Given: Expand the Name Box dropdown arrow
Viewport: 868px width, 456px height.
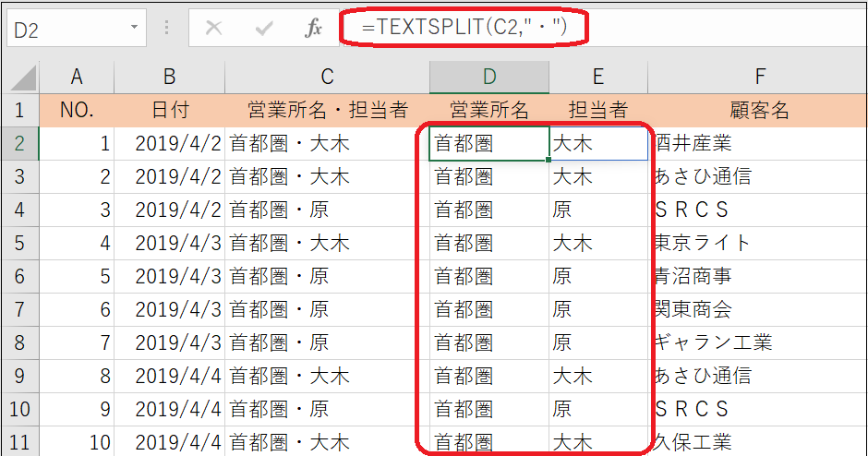Looking at the screenshot, I should [135, 29].
